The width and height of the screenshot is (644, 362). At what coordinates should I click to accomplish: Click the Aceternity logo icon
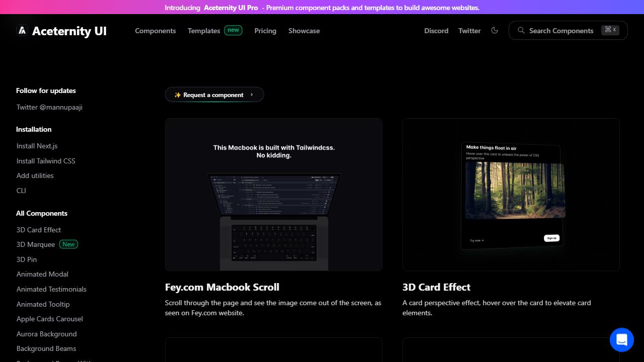[x=22, y=31]
